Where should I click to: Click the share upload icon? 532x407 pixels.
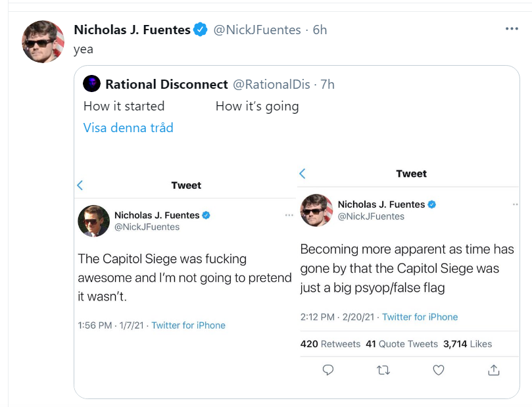pyautogui.click(x=494, y=370)
